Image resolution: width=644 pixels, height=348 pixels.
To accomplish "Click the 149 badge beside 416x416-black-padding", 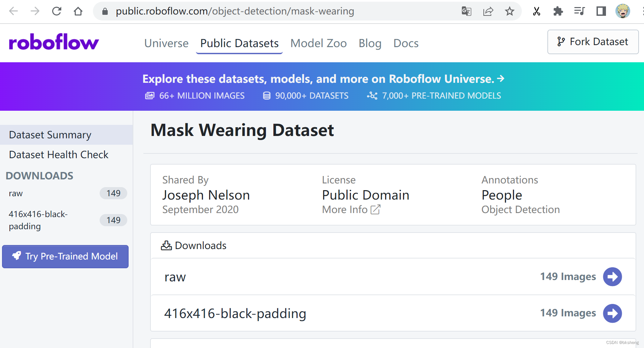I will pyautogui.click(x=113, y=220).
